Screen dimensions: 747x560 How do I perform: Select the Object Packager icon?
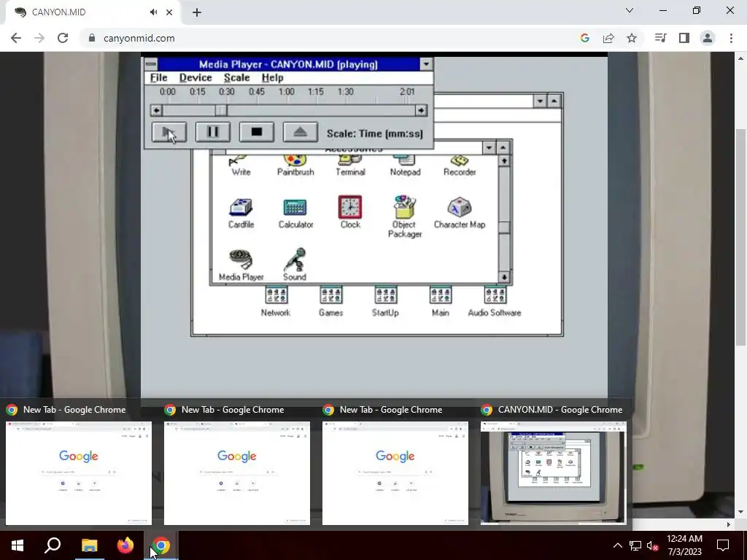[x=404, y=217]
